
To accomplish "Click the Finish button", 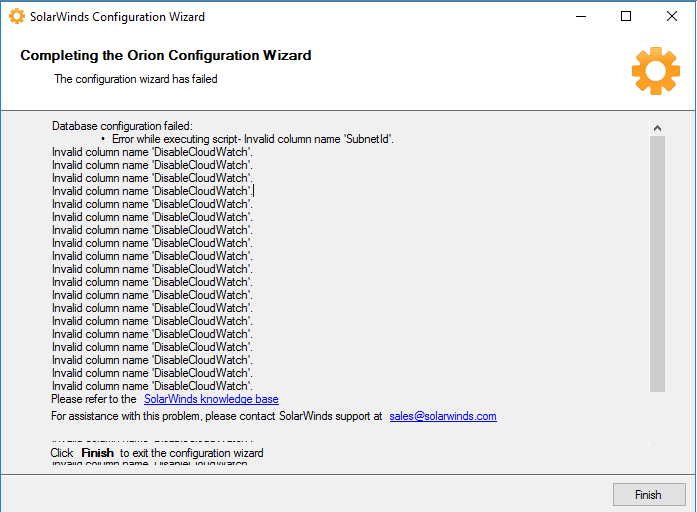I will (649, 495).
